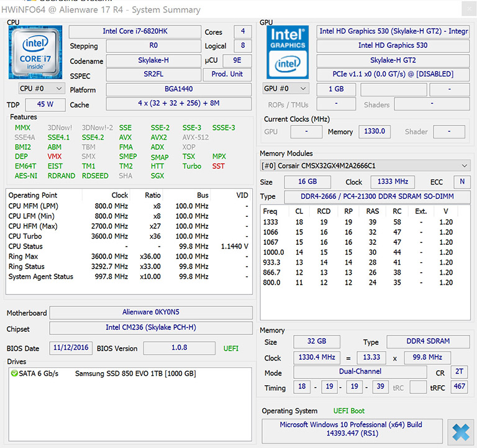The height and width of the screenshot is (448, 477).
Task: Click the Memory Size 32 GB field
Action: (317, 342)
